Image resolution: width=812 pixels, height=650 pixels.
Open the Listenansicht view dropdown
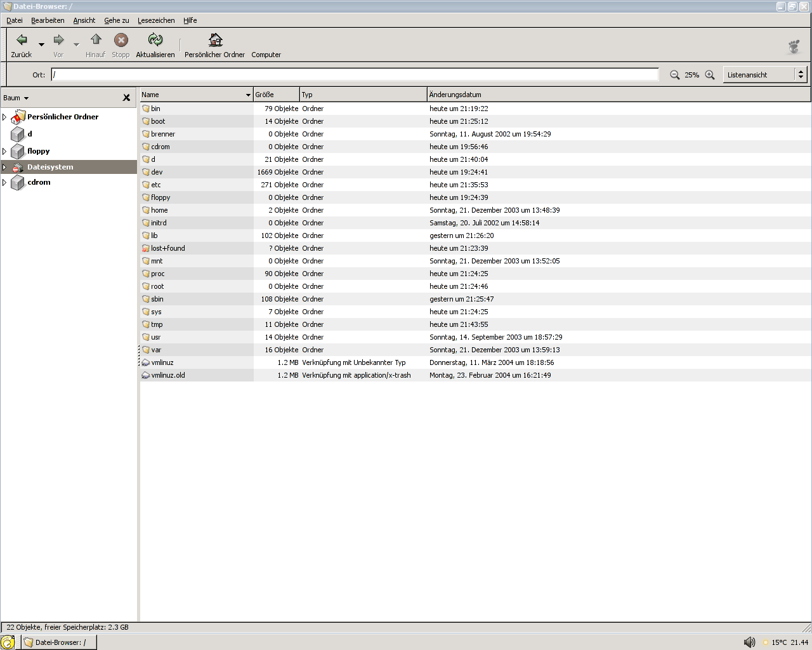(x=764, y=75)
